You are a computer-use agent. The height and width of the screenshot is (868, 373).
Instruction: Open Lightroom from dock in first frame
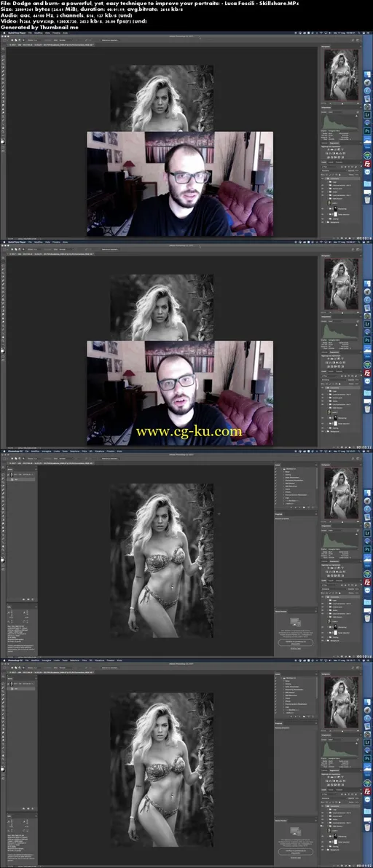[367, 115]
